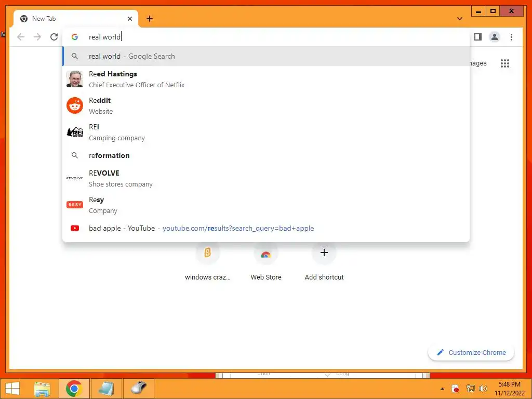Open the Windows Start button
The height and width of the screenshot is (399, 532).
[x=12, y=389]
